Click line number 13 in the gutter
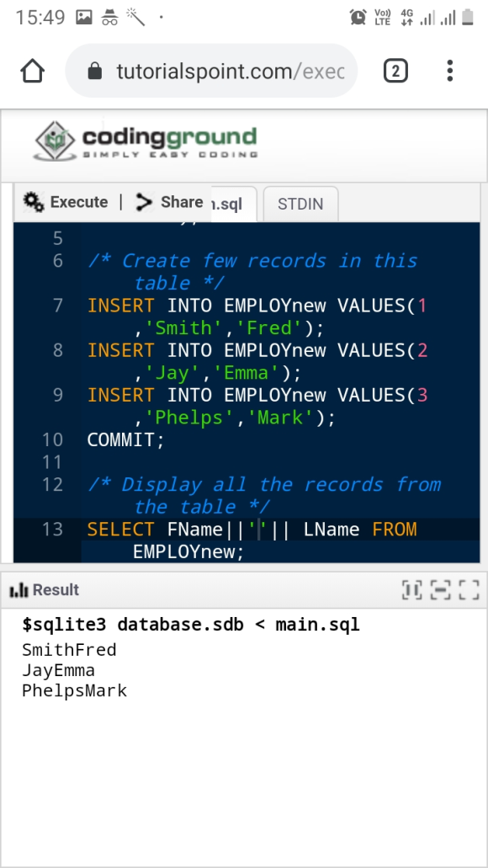 coord(52,530)
